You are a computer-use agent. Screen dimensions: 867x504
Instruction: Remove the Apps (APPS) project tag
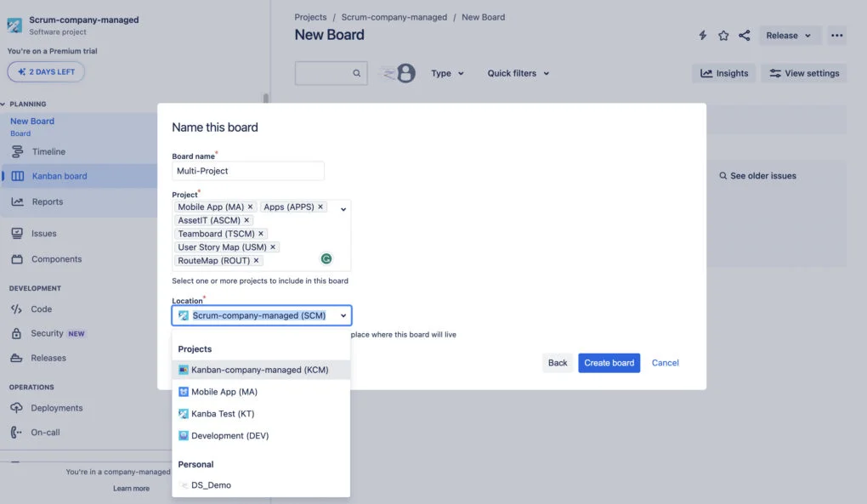[320, 207]
